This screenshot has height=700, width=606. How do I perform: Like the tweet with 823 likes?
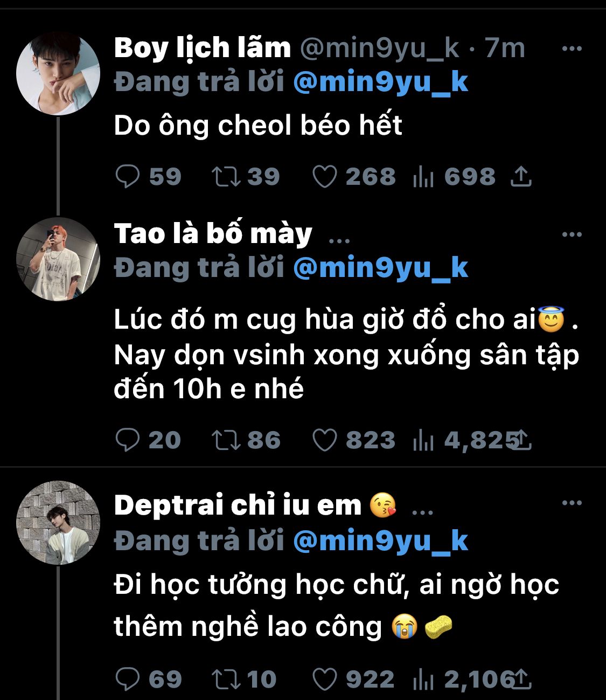[x=325, y=440]
